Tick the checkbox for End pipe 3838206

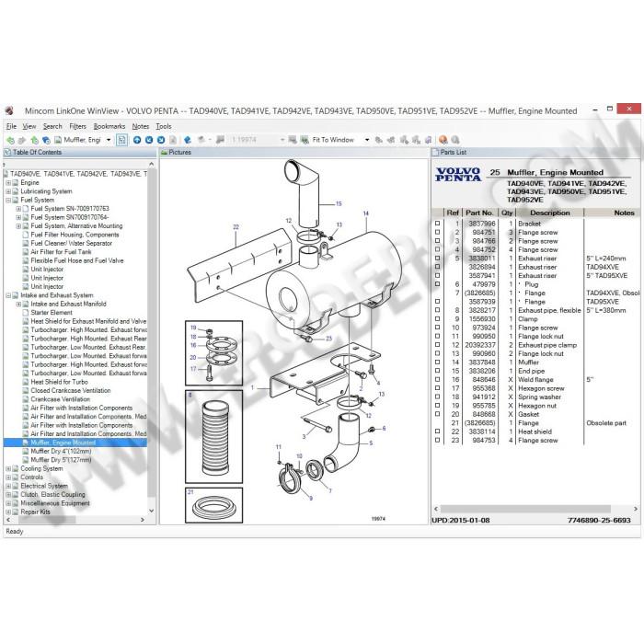tap(437, 371)
